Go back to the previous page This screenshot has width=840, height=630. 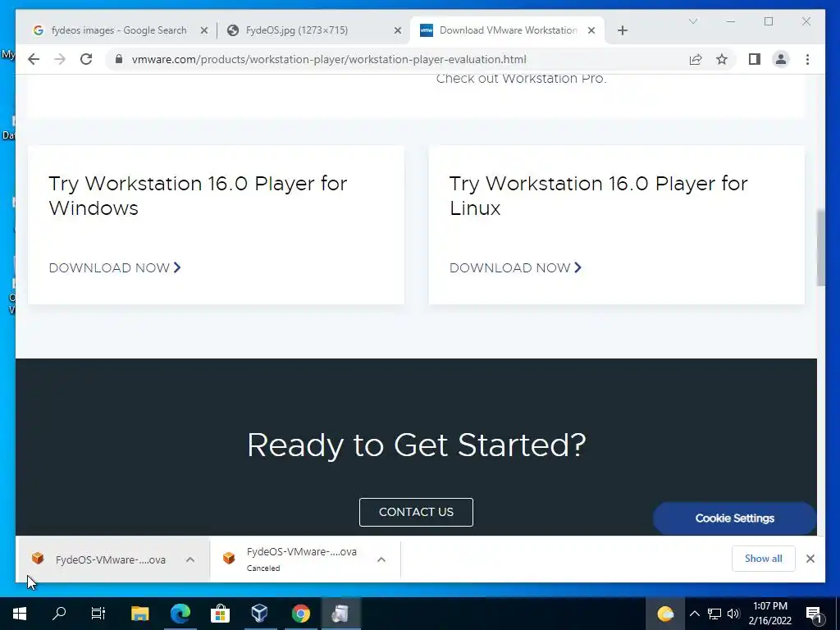point(34,59)
